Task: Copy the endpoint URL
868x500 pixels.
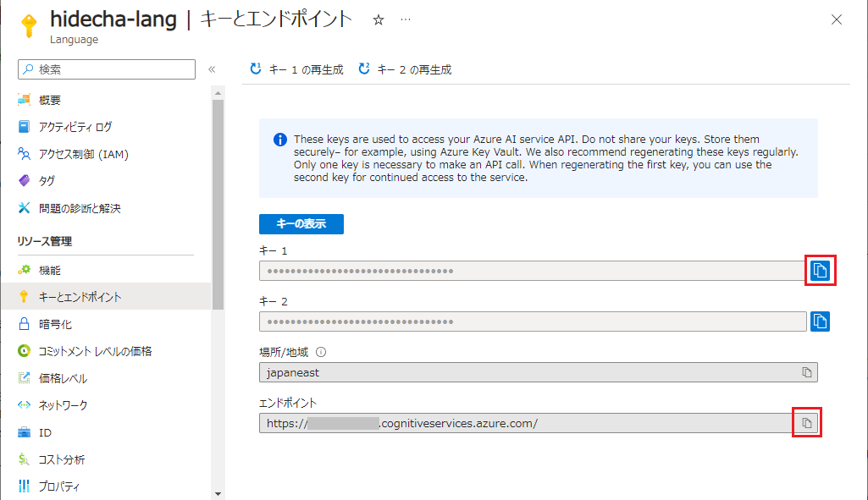Action: 806,423
